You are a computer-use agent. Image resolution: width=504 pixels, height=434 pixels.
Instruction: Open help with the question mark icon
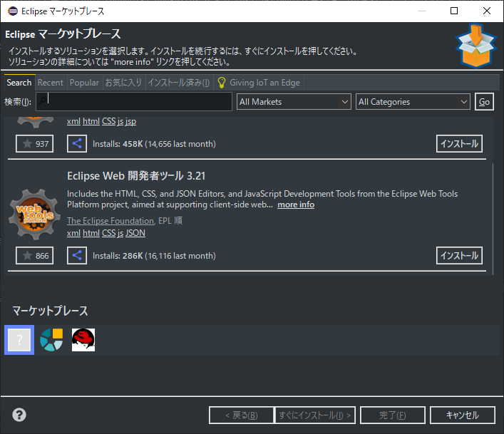tap(19, 415)
